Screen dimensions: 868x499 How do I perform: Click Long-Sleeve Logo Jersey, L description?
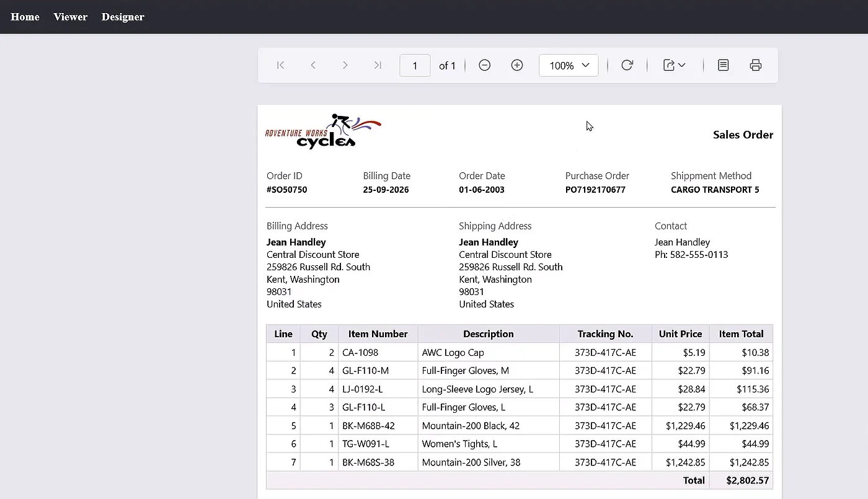click(x=477, y=389)
